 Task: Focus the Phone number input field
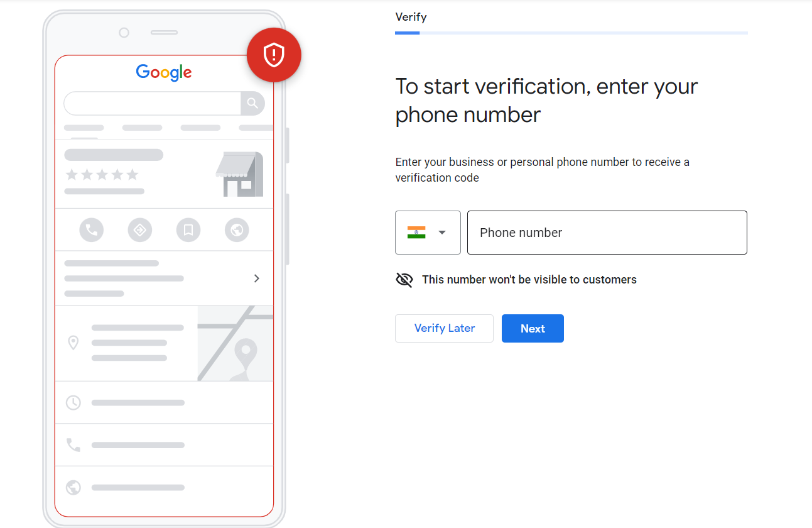[607, 233]
